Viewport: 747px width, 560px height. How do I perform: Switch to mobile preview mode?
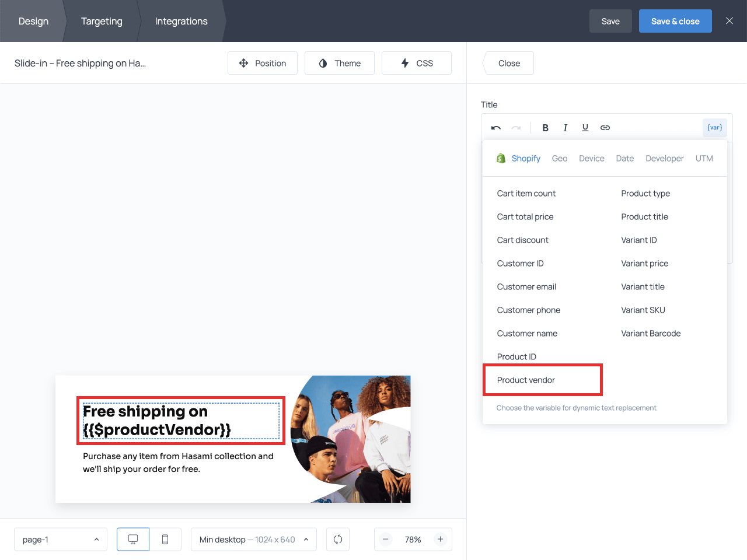tap(165, 540)
